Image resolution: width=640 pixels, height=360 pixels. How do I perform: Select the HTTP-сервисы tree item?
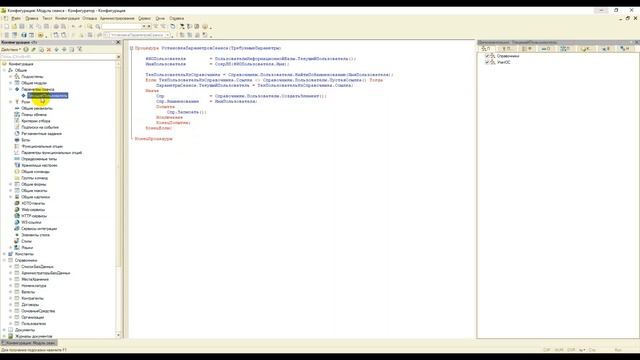(34, 216)
